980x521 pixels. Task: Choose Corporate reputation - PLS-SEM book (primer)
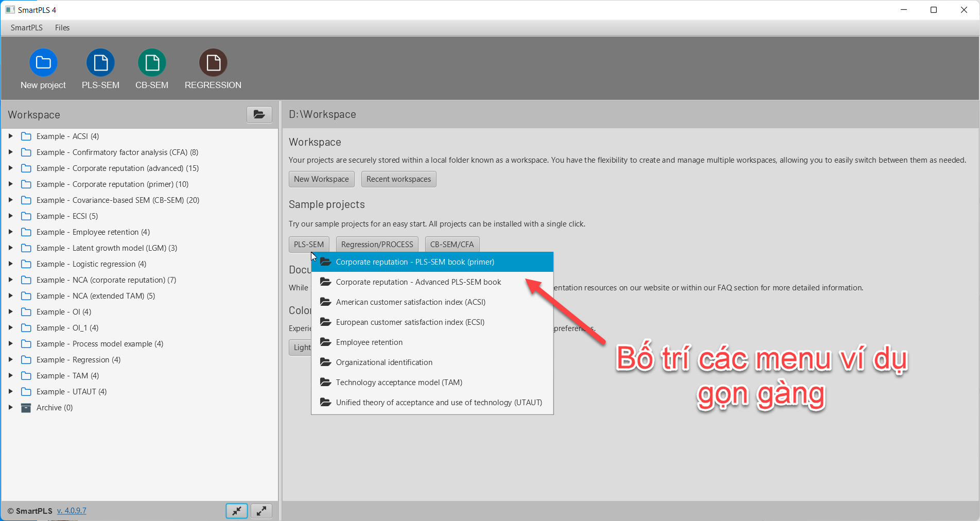432,262
